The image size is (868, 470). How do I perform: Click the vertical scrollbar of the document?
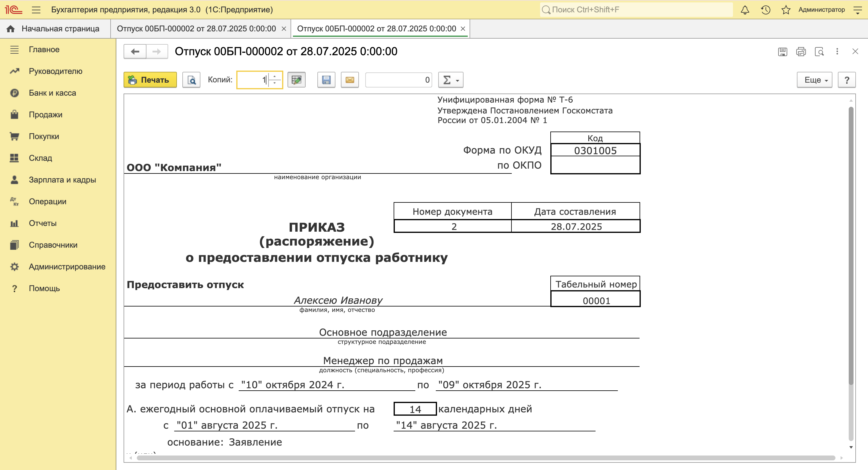(x=851, y=246)
